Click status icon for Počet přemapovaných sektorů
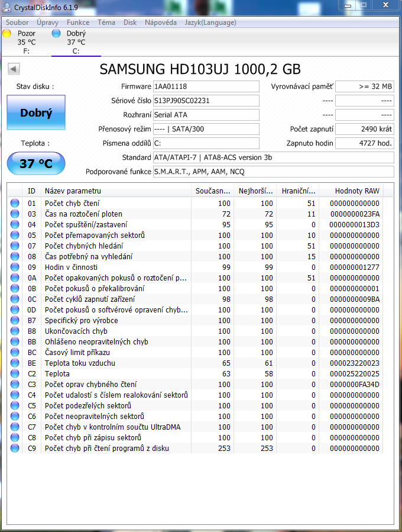 click(x=15, y=235)
